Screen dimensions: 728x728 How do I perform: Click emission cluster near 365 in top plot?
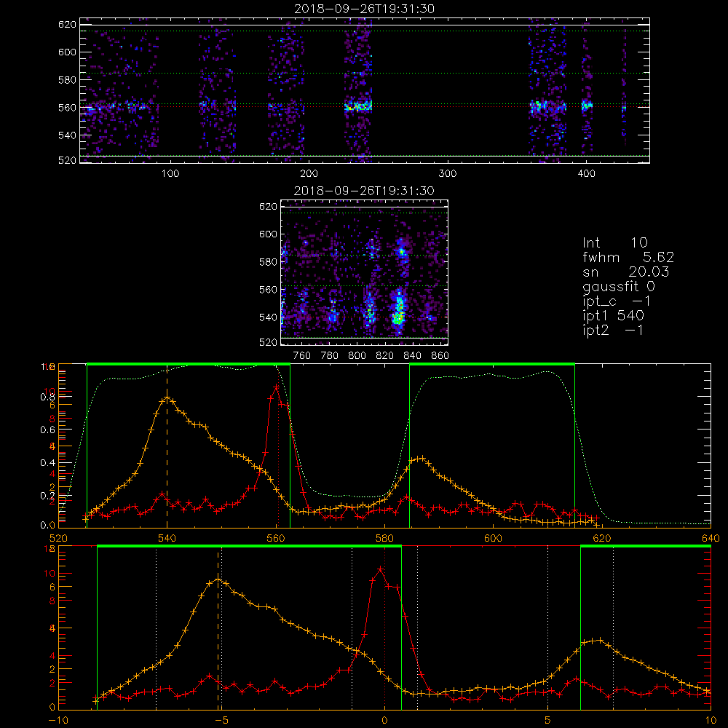(539, 107)
